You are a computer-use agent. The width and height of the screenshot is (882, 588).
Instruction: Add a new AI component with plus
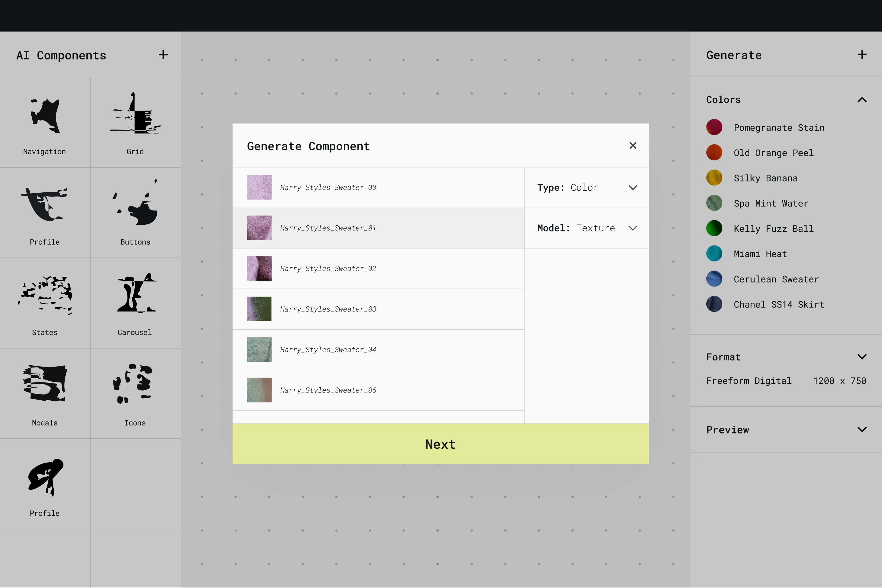click(163, 55)
